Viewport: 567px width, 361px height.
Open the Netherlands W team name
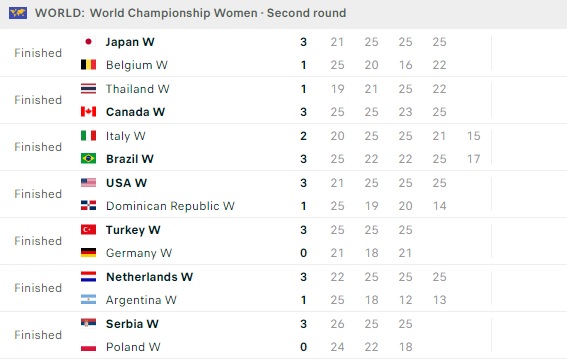pos(149,277)
